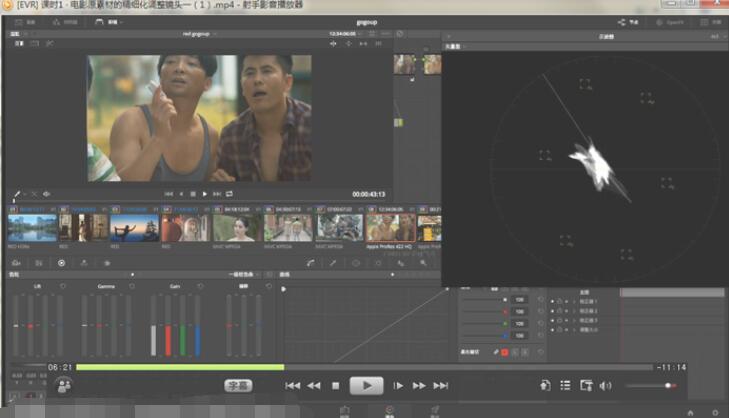Reset the Gain color bars
The width and height of the screenshot is (729, 418).
click(x=200, y=286)
